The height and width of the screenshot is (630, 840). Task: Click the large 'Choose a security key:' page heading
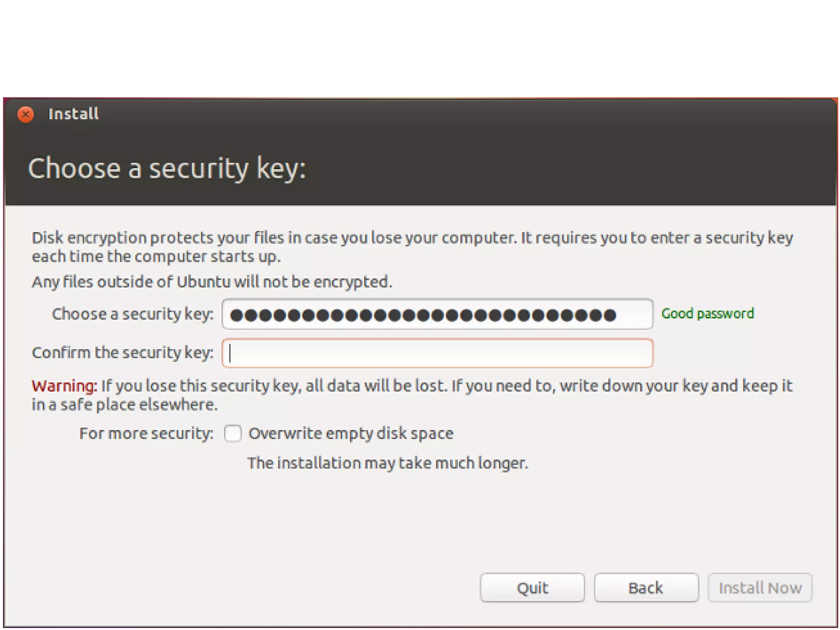click(167, 169)
